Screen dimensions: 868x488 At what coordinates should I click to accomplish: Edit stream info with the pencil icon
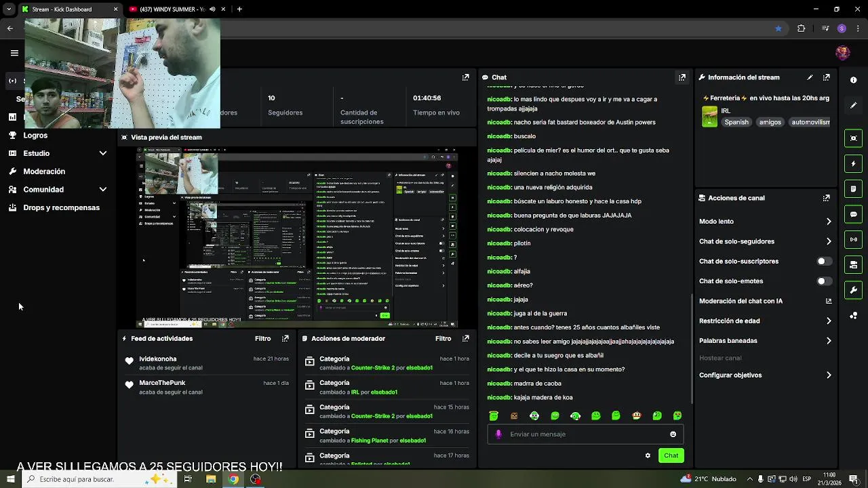pyautogui.click(x=810, y=77)
